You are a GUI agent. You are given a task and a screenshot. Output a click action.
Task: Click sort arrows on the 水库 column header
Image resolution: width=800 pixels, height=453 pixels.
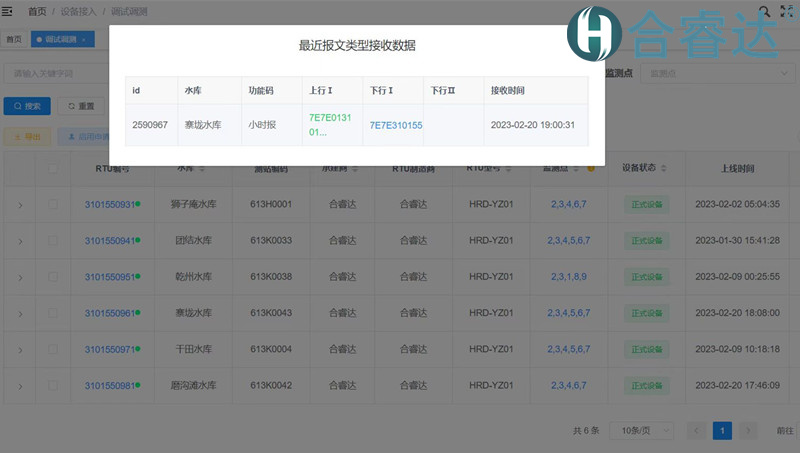202,168
